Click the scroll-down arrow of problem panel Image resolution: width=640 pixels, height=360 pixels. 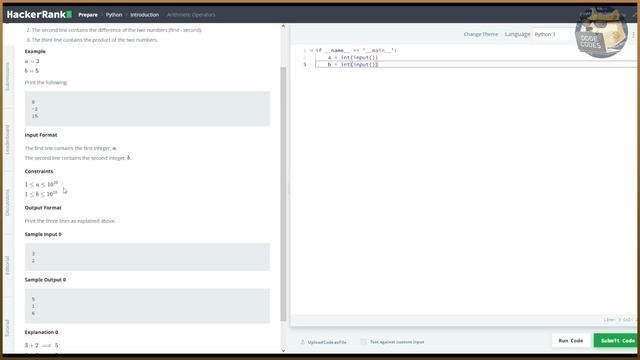[283, 350]
